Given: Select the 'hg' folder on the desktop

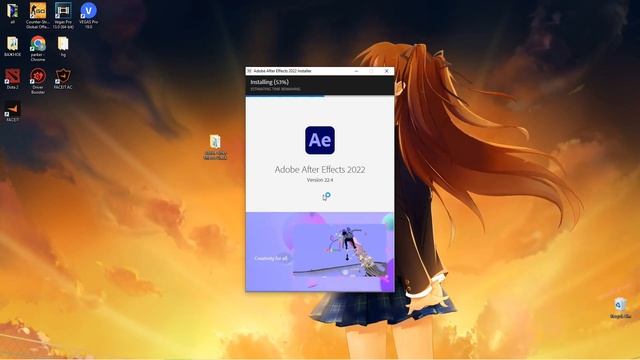Looking at the screenshot, I should pos(63,46).
